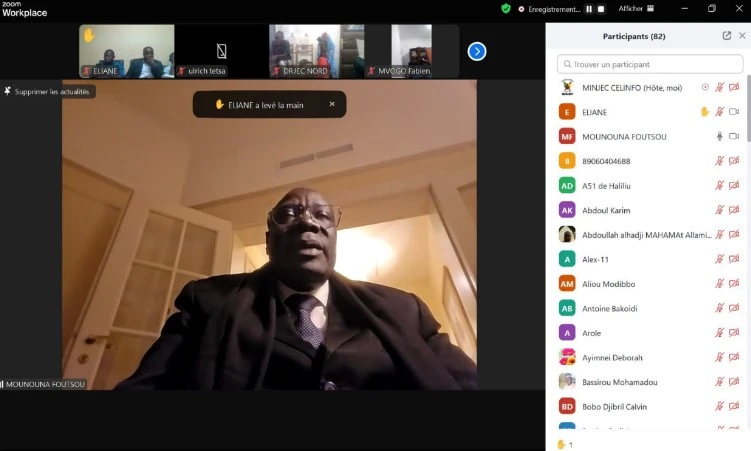Click the raised hands counter at bottom
The width and height of the screenshot is (751, 451).
pyautogui.click(x=565, y=444)
